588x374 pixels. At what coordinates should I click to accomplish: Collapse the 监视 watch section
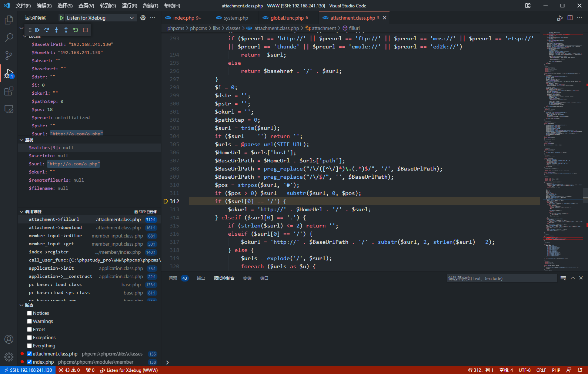tap(21, 140)
